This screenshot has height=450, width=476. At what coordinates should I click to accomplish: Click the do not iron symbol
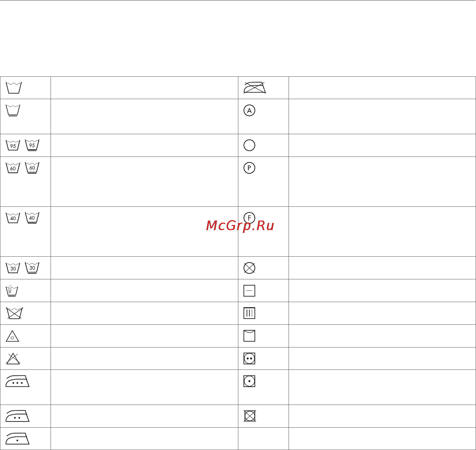click(x=255, y=88)
